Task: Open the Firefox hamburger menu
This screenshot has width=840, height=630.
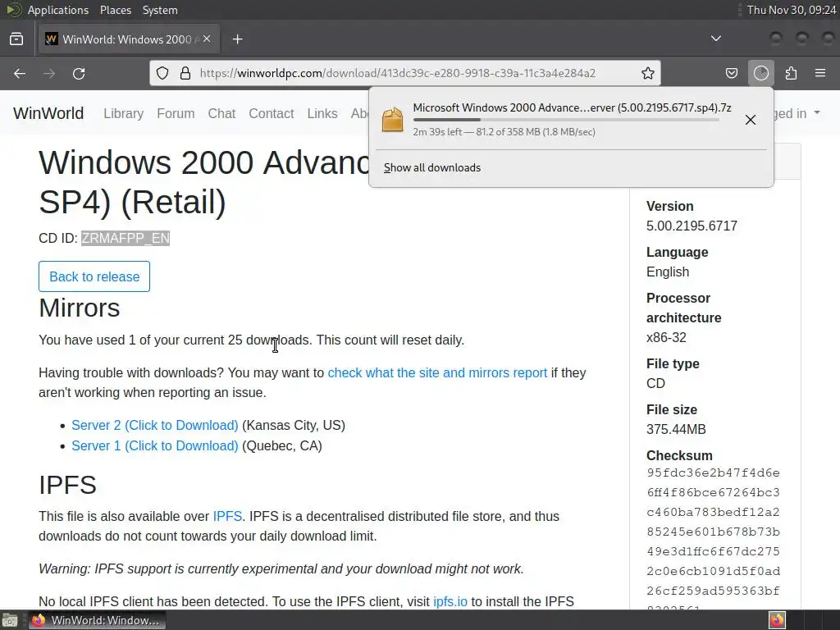Action: (x=820, y=73)
